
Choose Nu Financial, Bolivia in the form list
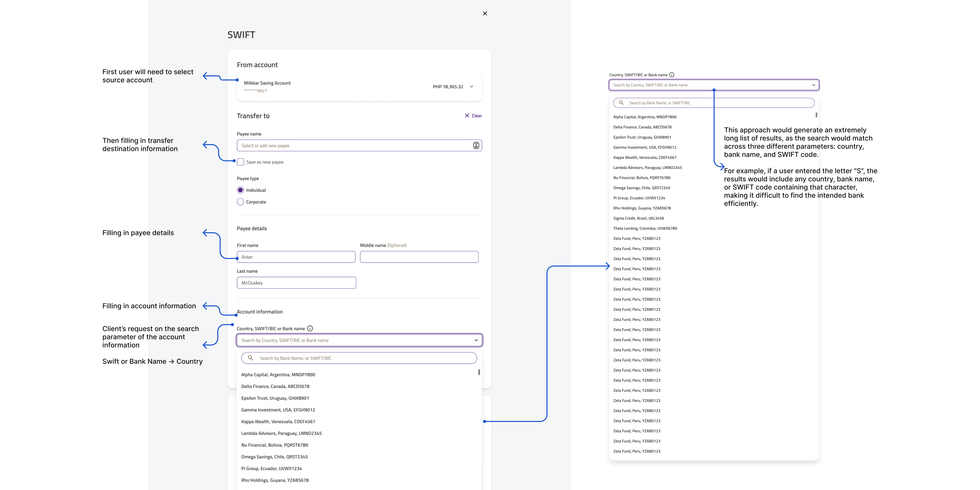(x=275, y=445)
